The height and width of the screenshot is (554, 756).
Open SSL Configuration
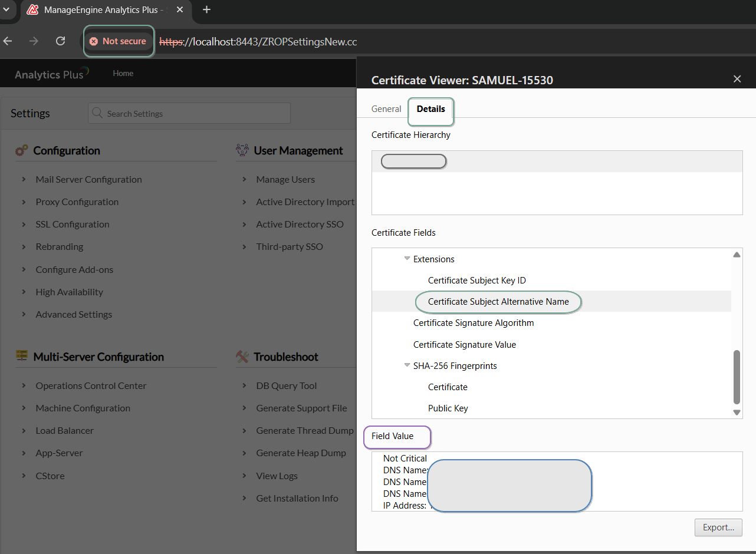(73, 225)
